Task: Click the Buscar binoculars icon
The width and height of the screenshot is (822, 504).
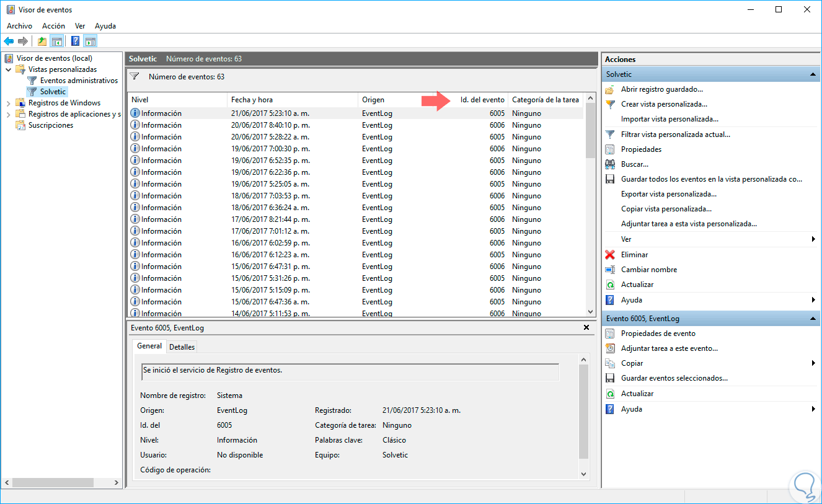Action: pos(610,164)
